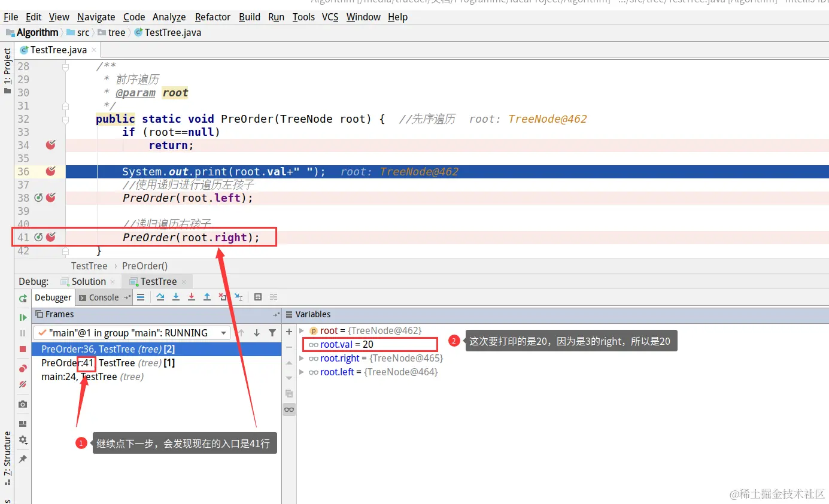Click the Trace Current Stream Chain icon

tap(274, 297)
